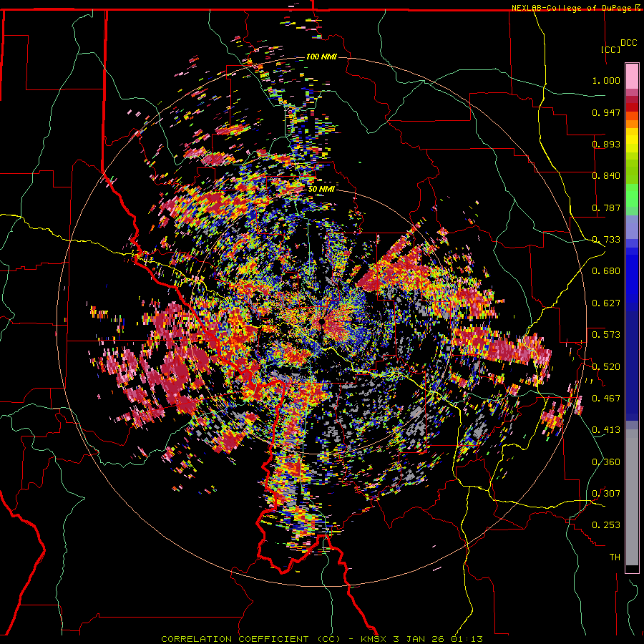The image size is (644, 644).
Task: Click the 50 NMI range ring label
Action: pyautogui.click(x=321, y=189)
